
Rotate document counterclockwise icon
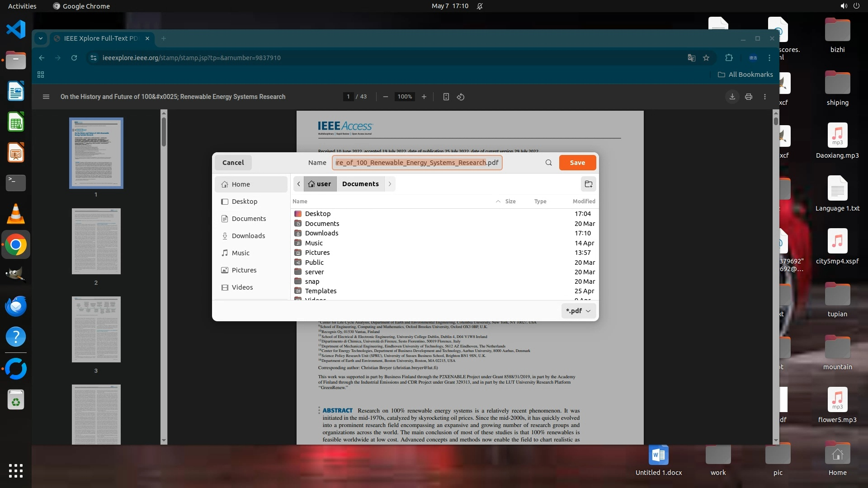click(461, 97)
